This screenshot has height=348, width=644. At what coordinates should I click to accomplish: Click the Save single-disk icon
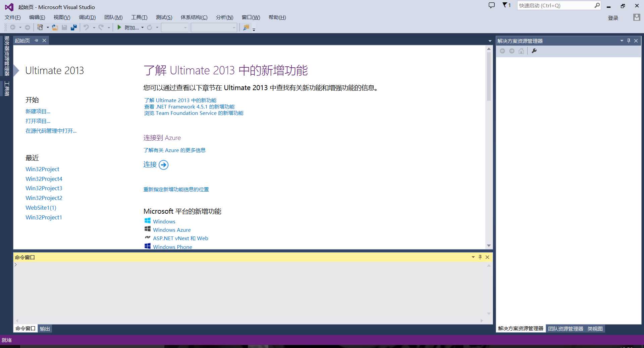tap(64, 27)
